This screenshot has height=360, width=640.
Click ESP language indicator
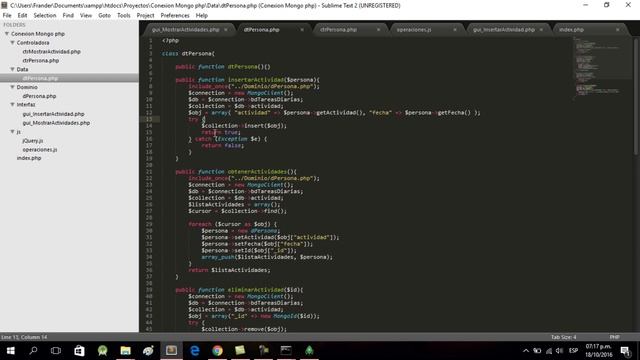573,351
